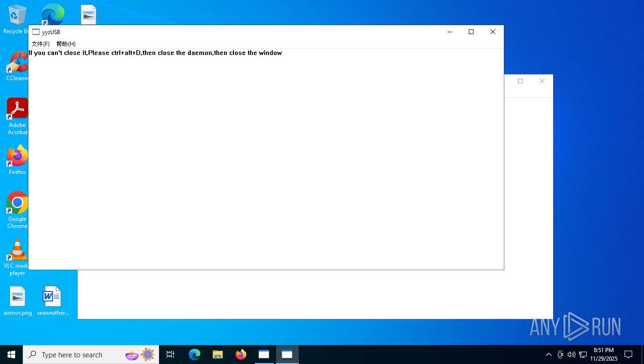
Task: Open the clock showing 8:51 PM
Action: pyautogui.click(x=604, y=355)
